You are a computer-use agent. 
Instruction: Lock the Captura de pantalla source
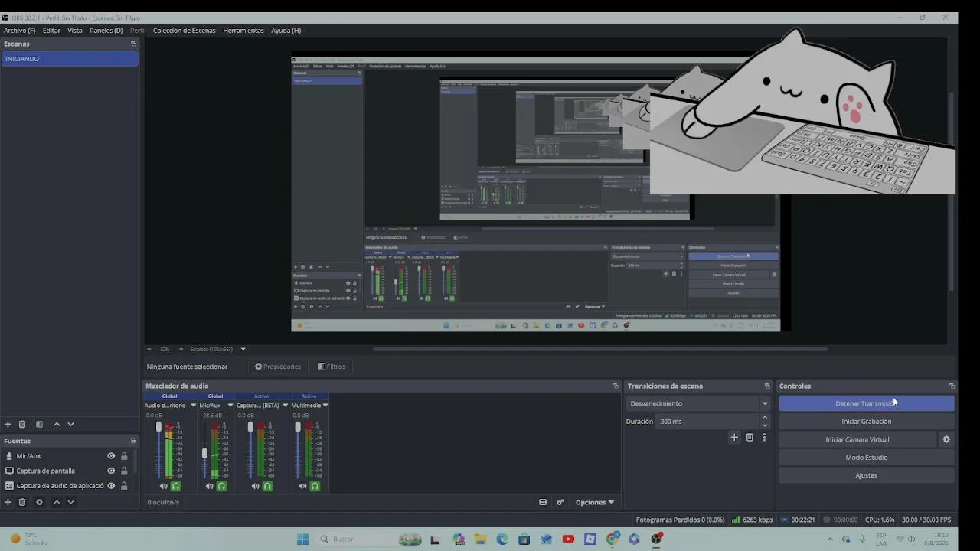point(124,471)
